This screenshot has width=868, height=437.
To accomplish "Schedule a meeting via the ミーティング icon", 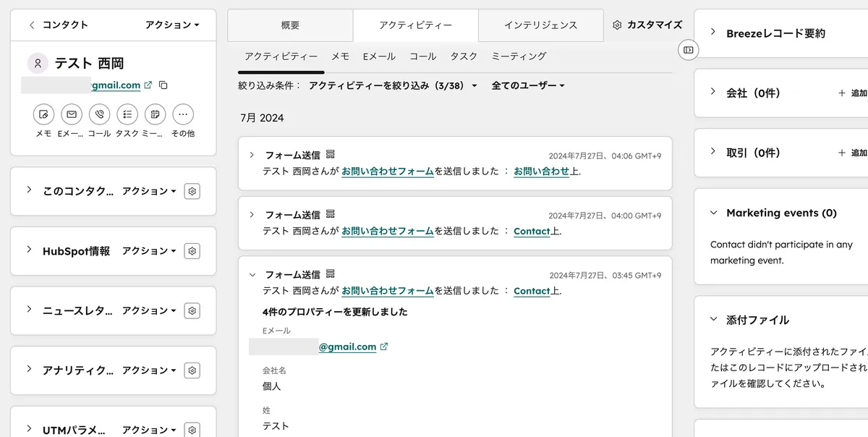I will (155, 114).
